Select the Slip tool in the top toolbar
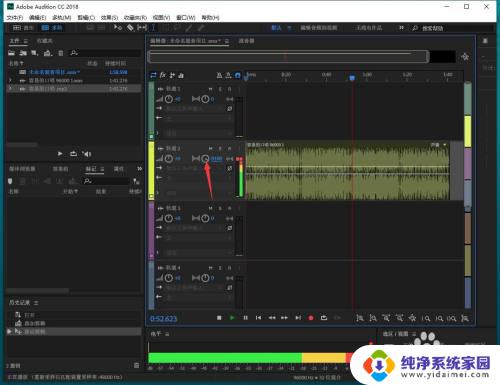Image resolution: width=500 pixels, height=385 pixels. (x=142, y=28)
